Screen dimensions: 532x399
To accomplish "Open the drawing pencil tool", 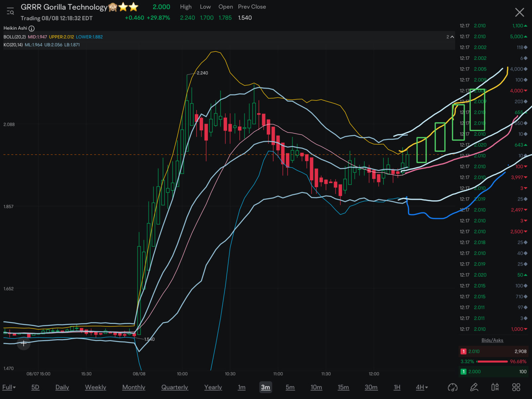I will coord(474,387).
